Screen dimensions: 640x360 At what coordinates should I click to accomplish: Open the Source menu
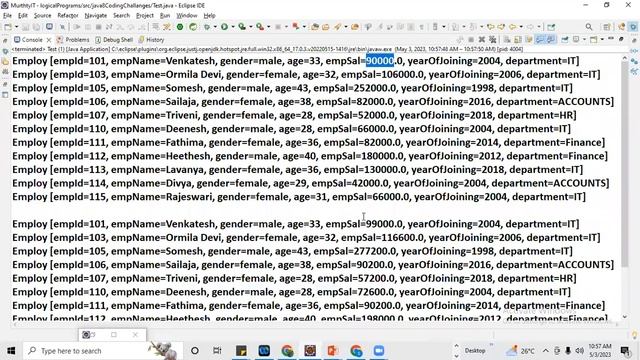[x=42, y=16]
